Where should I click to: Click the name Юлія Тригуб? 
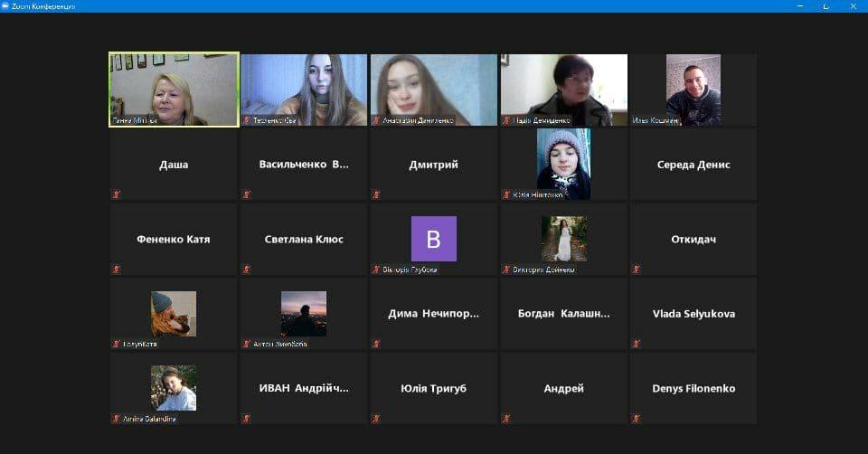[x=433, y=389]
